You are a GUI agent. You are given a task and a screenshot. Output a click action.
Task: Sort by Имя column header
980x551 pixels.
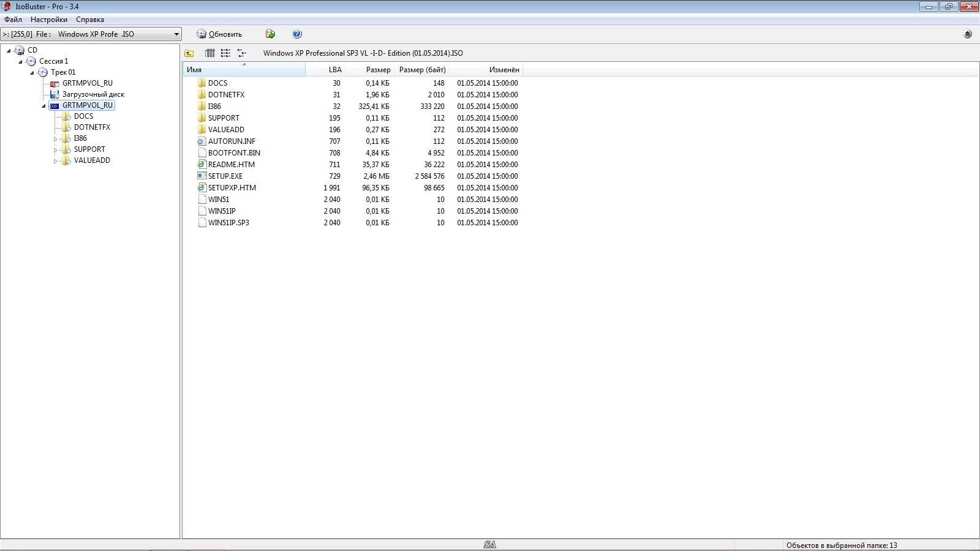point(244,70)
